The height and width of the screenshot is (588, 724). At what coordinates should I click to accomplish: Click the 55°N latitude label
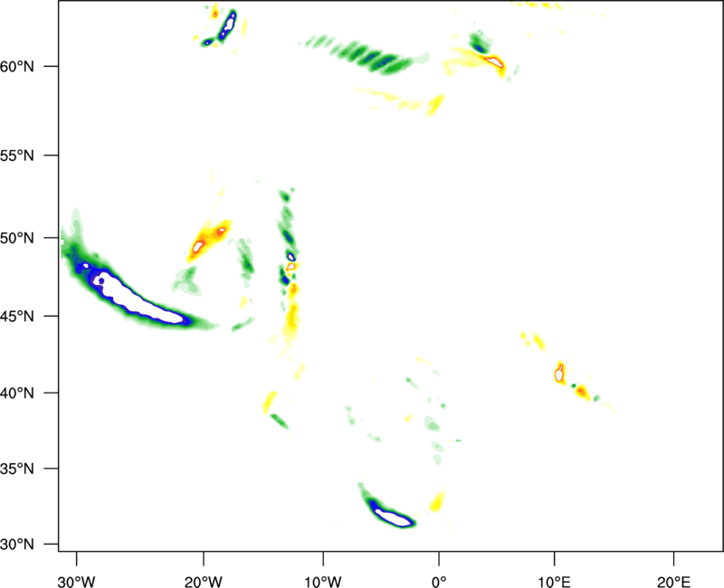pyautogui.click(x=17, y=156)
